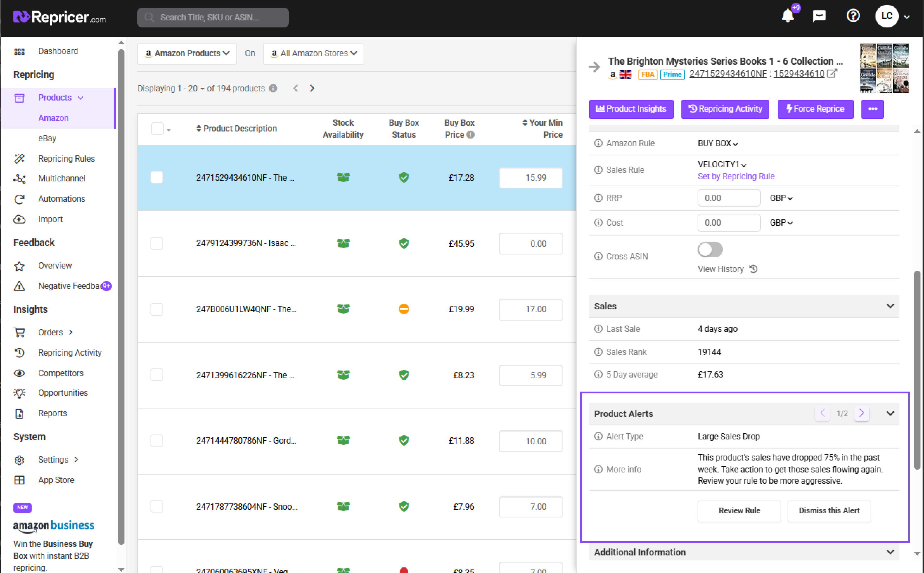Expand the Additional Information section
The image size is (924, 573).
point(890,553)
